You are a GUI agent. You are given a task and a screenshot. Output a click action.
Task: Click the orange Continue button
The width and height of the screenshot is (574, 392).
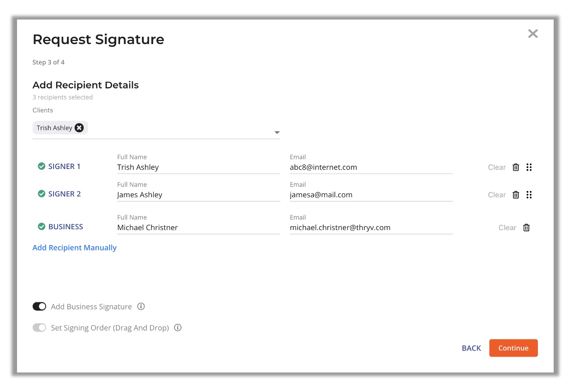point(513,348)
